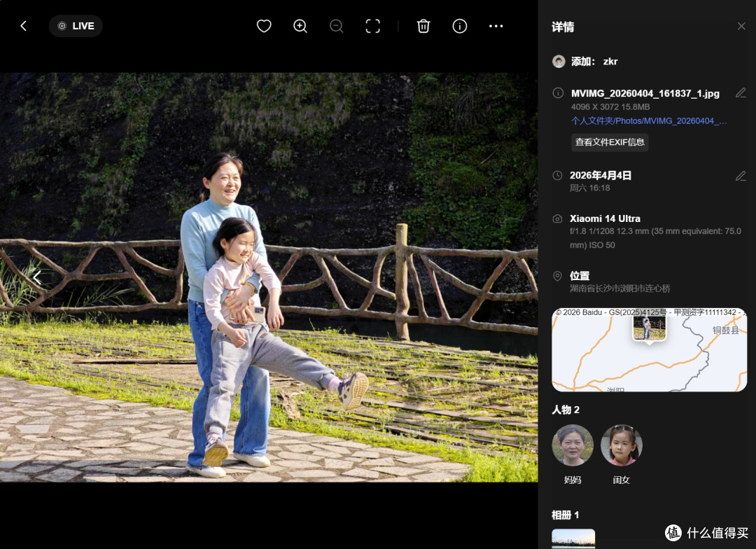Click the file info icon beside filename

click(558, 93)
